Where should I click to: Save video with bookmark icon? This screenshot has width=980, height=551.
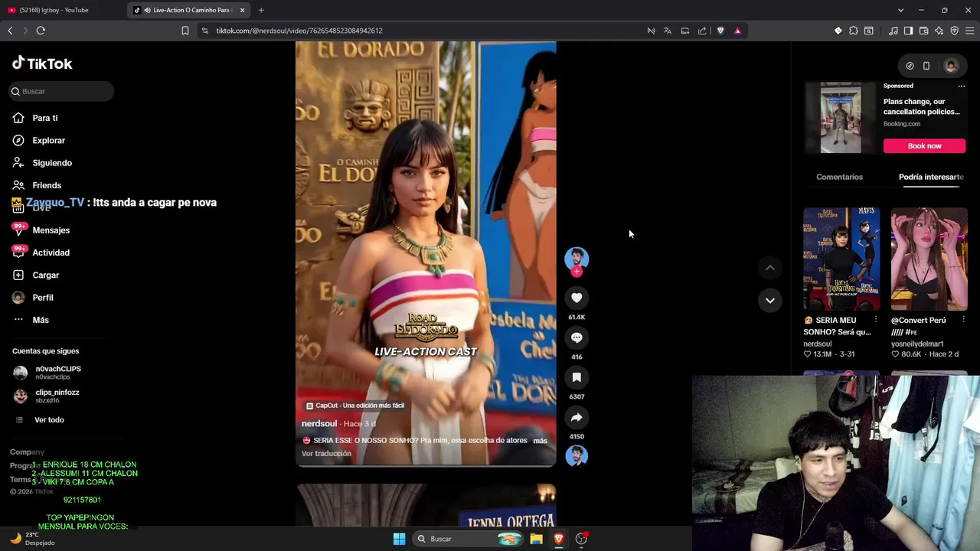pyautogui.click(x=577, y=377)
